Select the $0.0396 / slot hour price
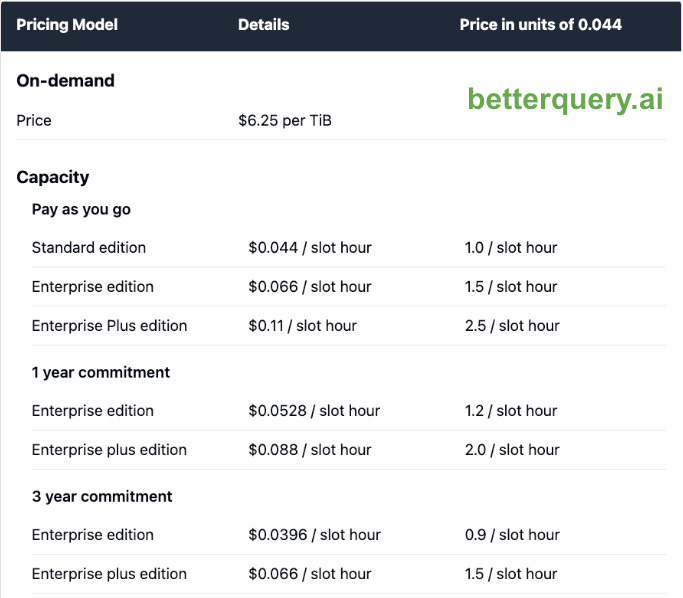 [314, 534]
